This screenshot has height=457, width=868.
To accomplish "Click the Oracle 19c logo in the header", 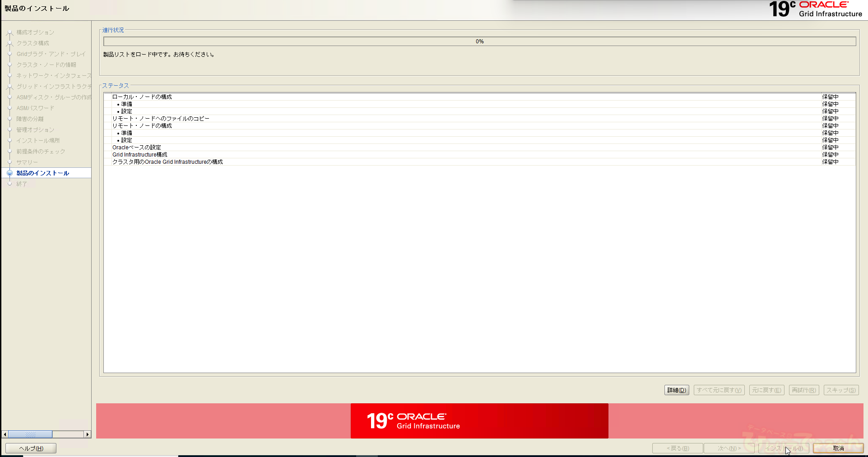I will click(815, 9).
